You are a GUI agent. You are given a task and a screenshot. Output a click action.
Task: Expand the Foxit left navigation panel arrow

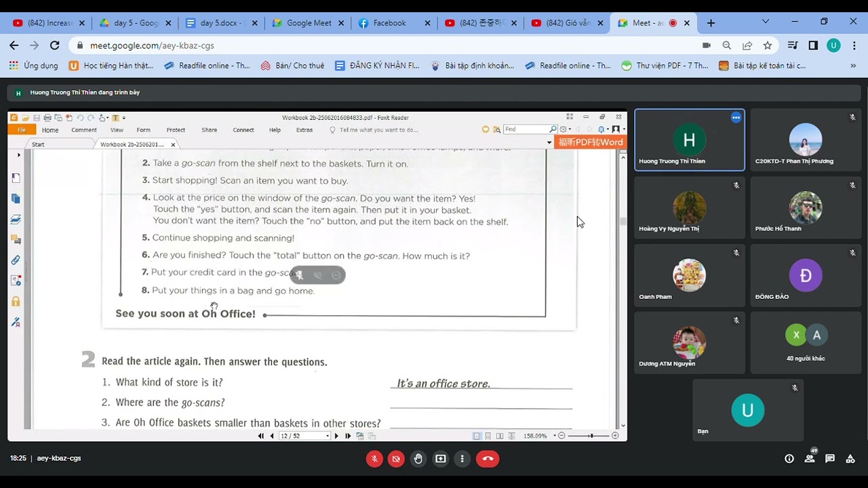point(18,155)
